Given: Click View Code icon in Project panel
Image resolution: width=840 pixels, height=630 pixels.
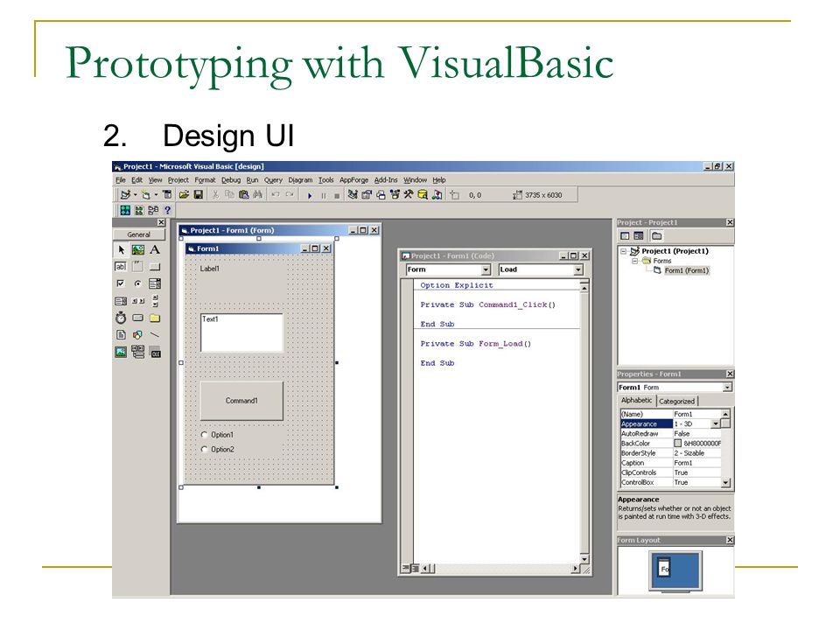Looking at the screenshot, I should click(x=625, y=235).
